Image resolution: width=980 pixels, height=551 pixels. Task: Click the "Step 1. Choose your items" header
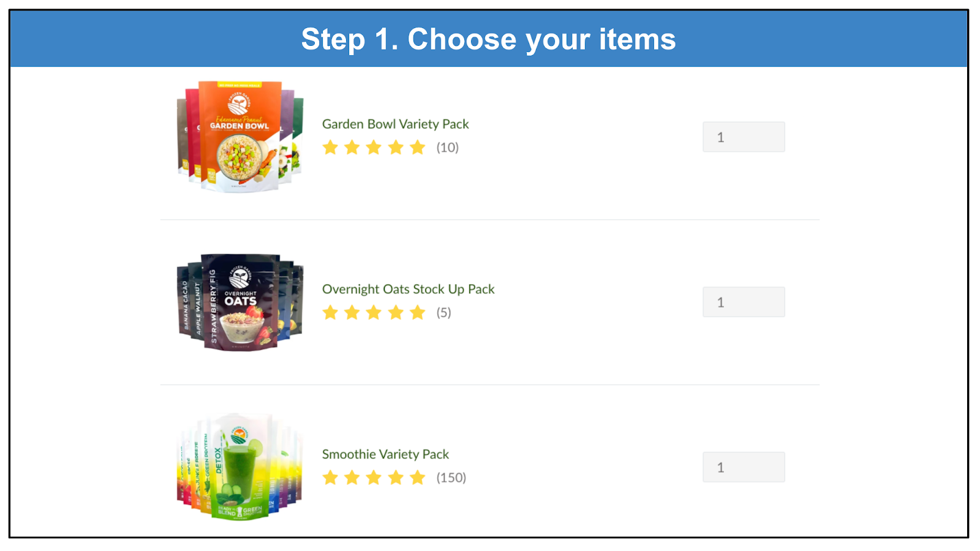(488, 39)
